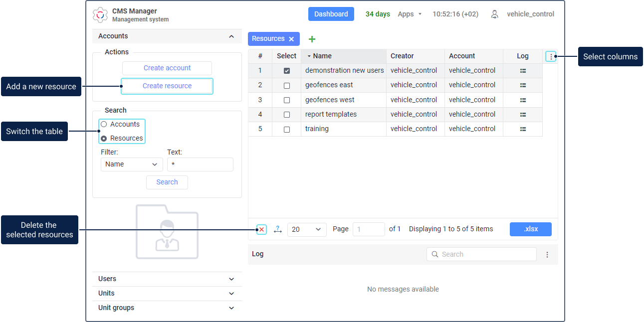Viewport: 644px width, 322px height.
Task: Uncheck the demonstration new users checkbox
Action: [287, 71]
